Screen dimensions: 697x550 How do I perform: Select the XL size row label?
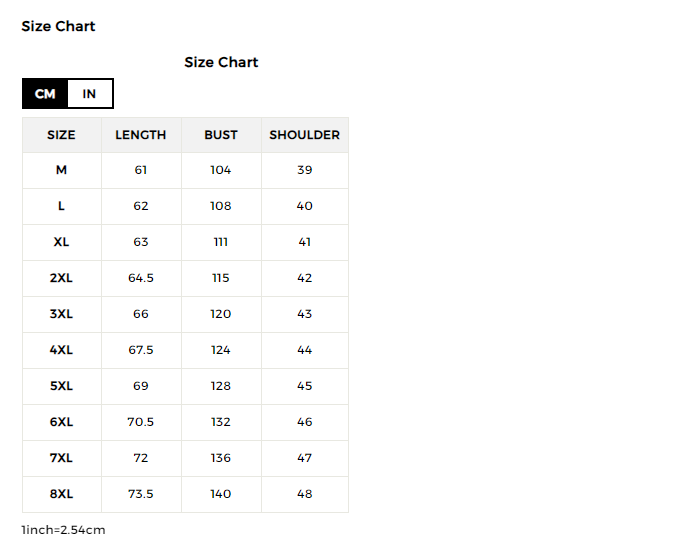pyautogui.click(x=61, y=242)
